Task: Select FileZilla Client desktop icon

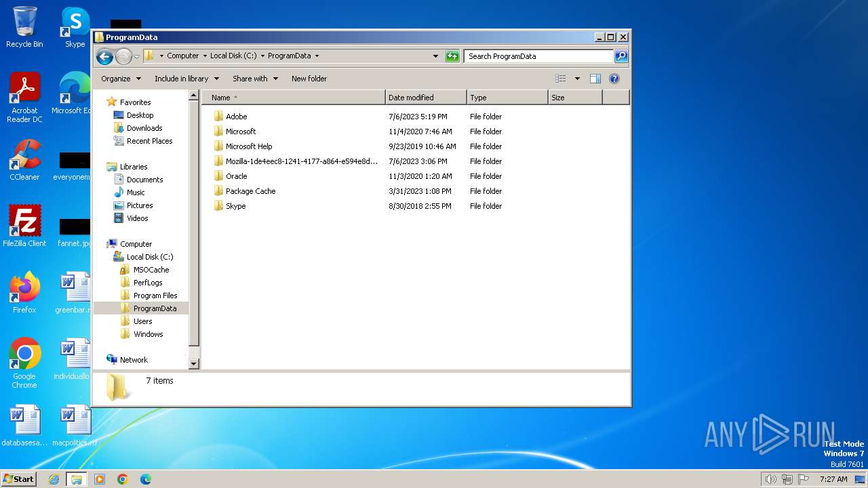Action: (24, 226)
